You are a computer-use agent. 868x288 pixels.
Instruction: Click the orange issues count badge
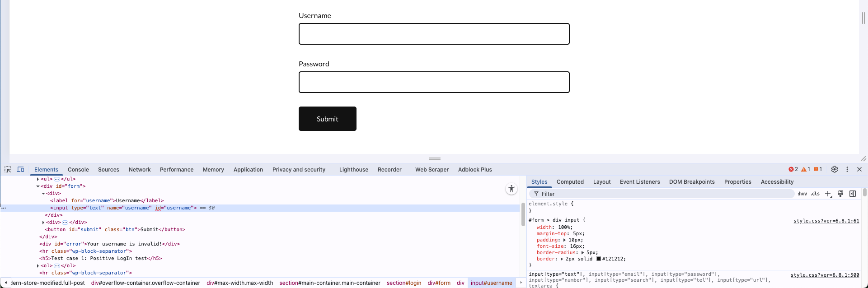[x=818, y=169]
